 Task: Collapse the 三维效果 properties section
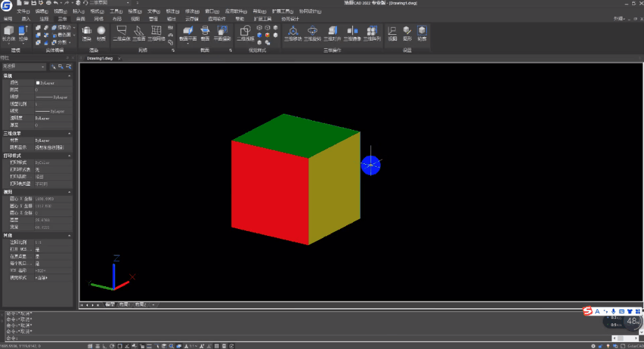69,133
